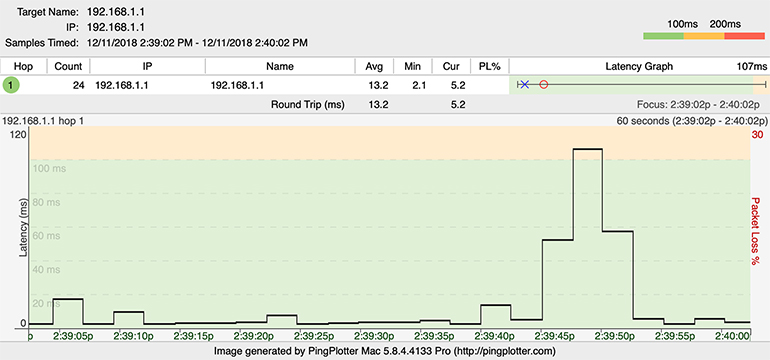Click the red 30 packet loss scale value
Screen dimensions: 770x360
coord(757,135)
